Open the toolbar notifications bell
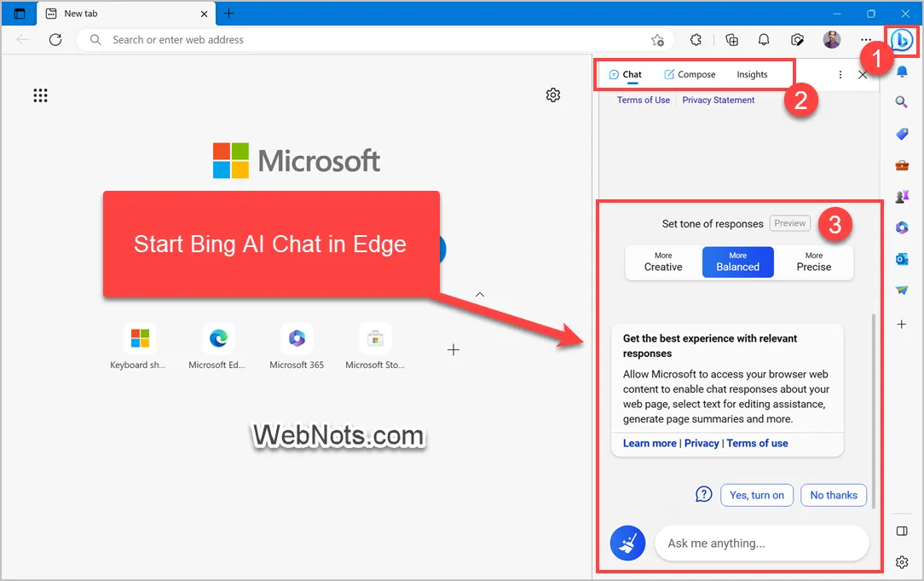Image resolution: width=924 pixels, height=581 pixels. coord(764,39)
